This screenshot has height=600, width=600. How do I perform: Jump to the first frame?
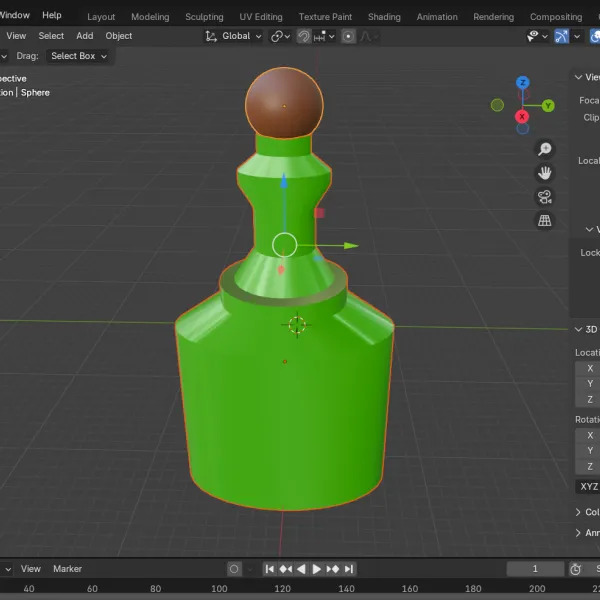[269, 569]
